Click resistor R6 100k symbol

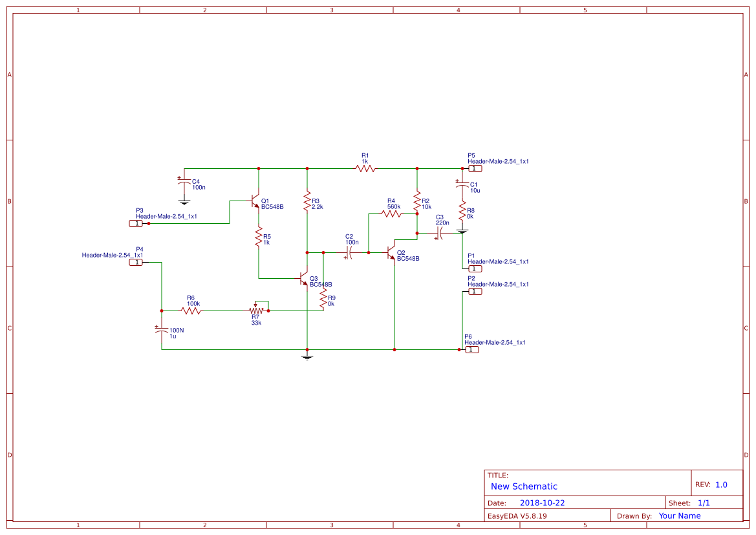191,310
